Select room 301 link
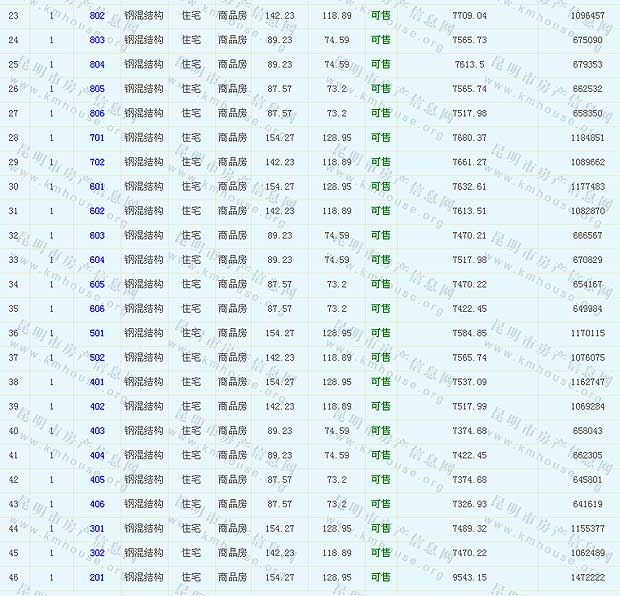This screenshot has width=620, height=596. click(x=97, y=528)
